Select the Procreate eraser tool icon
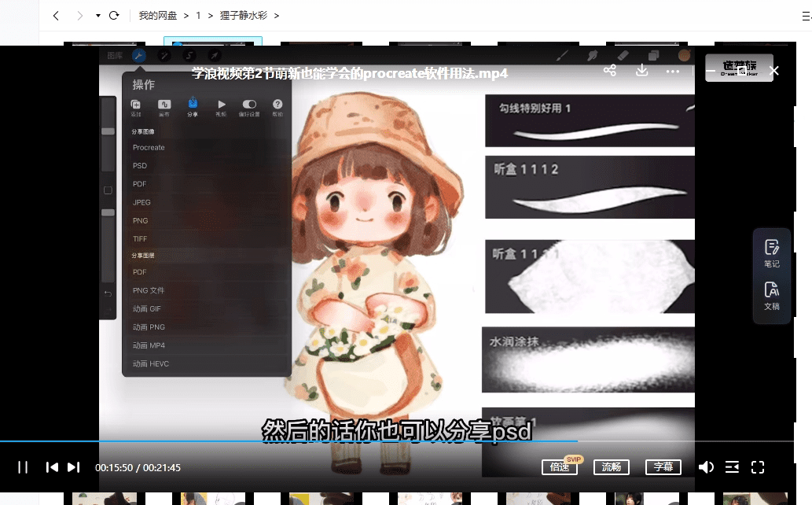The width and height of the screenshot is (812, 505). pyautogui.click(x=623, y=56)
